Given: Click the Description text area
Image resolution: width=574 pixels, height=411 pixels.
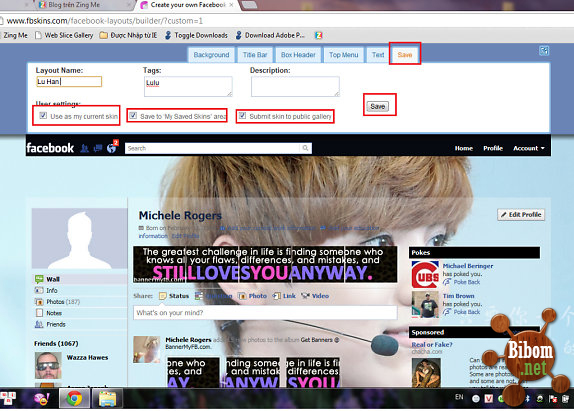Looking at the screenshot, I should click(295, 86).
